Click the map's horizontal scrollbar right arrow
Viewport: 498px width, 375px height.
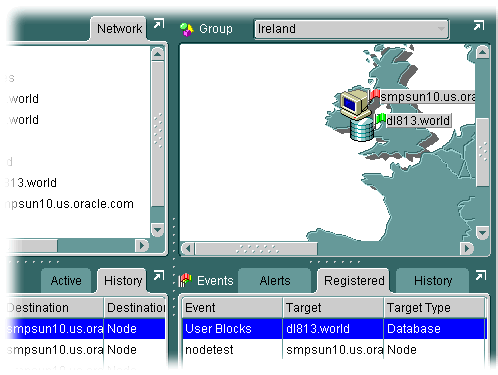point(467,248)
